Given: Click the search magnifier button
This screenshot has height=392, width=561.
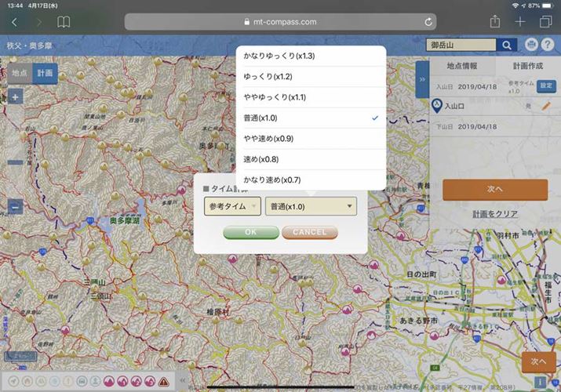Looking at the screenshot, I should (508, 45).
